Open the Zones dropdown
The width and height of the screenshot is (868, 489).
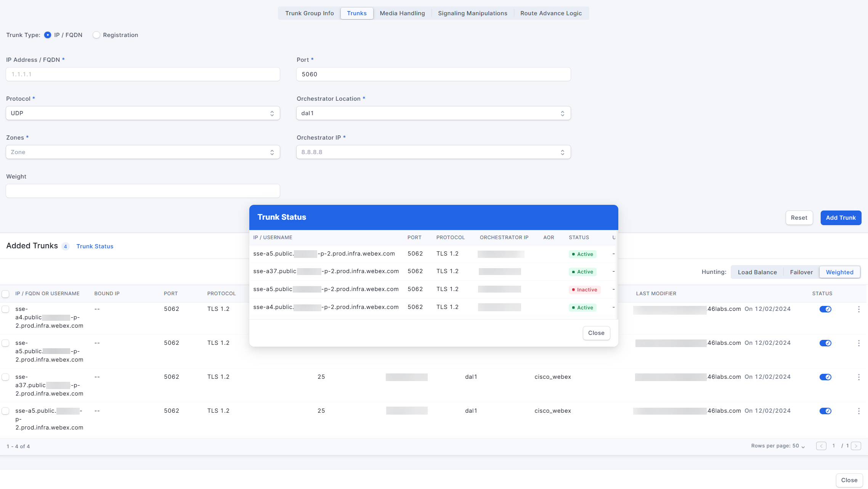[143, 152]
